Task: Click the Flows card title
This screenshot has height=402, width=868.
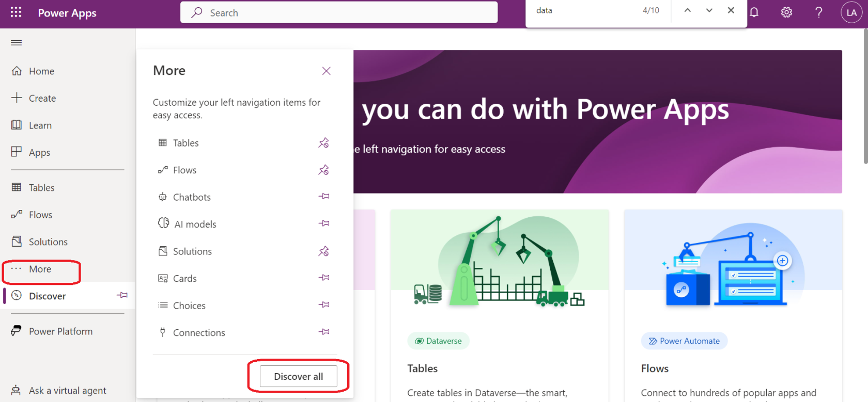Action: pyautogui.click(x=655, y=368)
